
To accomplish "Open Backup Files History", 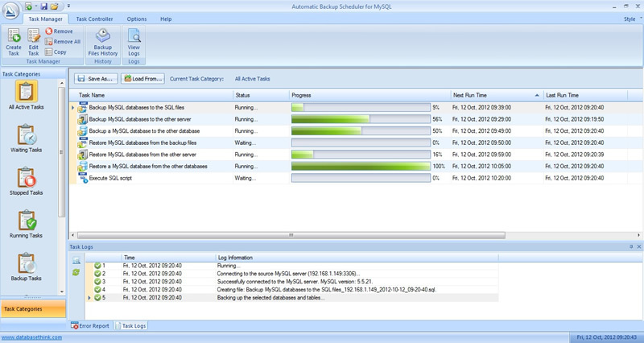I will tap(103, 42).
